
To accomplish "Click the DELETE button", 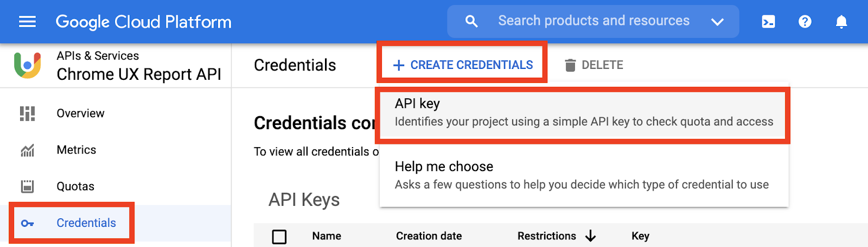I will 594,65.
